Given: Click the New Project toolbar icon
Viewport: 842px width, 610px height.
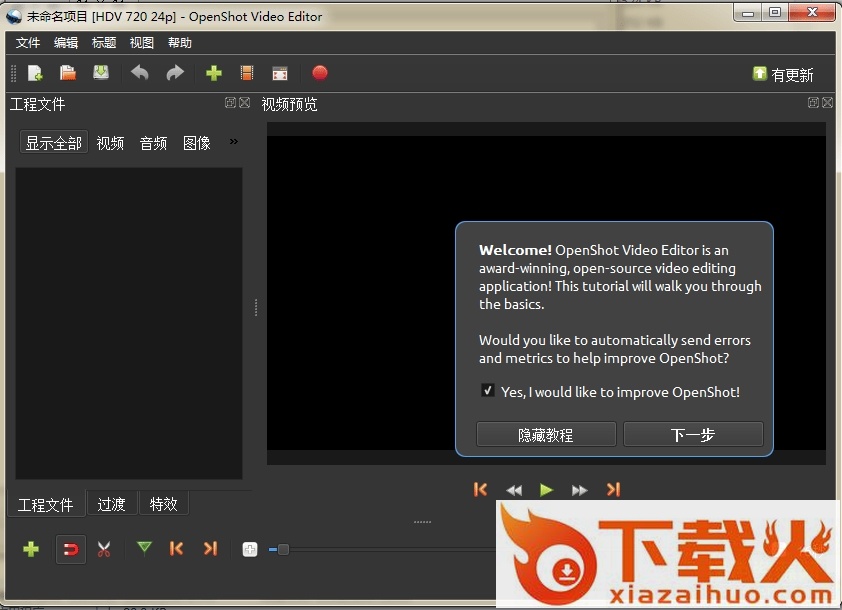Looking at the screenshot, I should [35, 73].
